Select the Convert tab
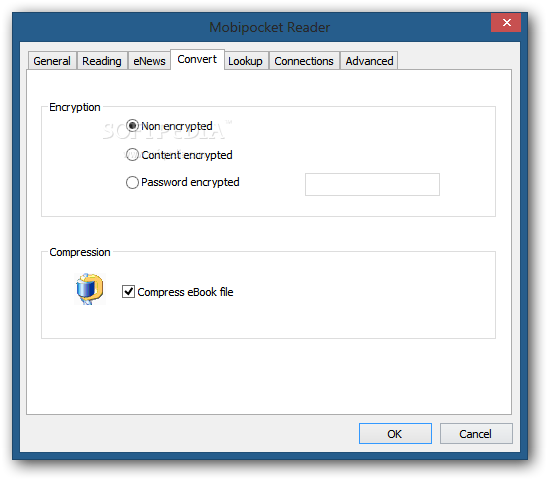The width and height of the screenshot is (548, 480). point(197,59)
